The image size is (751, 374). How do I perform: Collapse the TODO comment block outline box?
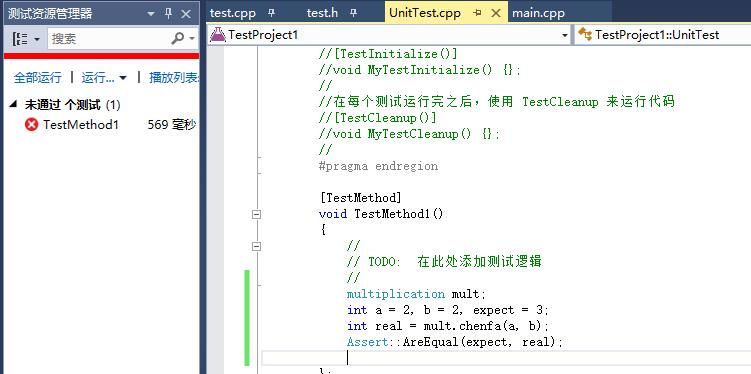click(x=257, y=247)
